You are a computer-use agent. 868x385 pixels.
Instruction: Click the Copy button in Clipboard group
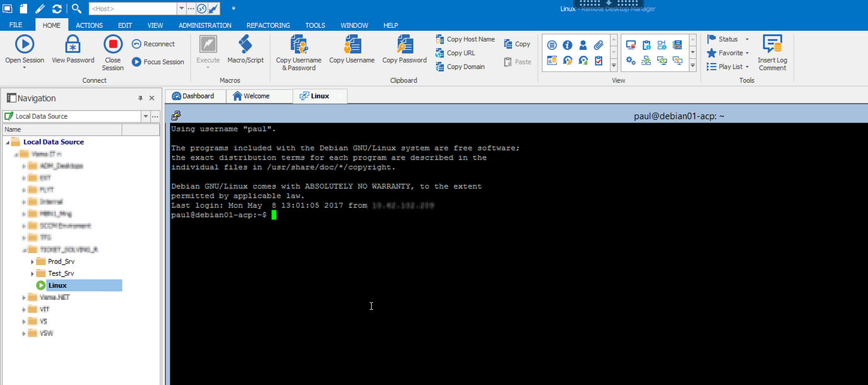click(x=517, y=44)
